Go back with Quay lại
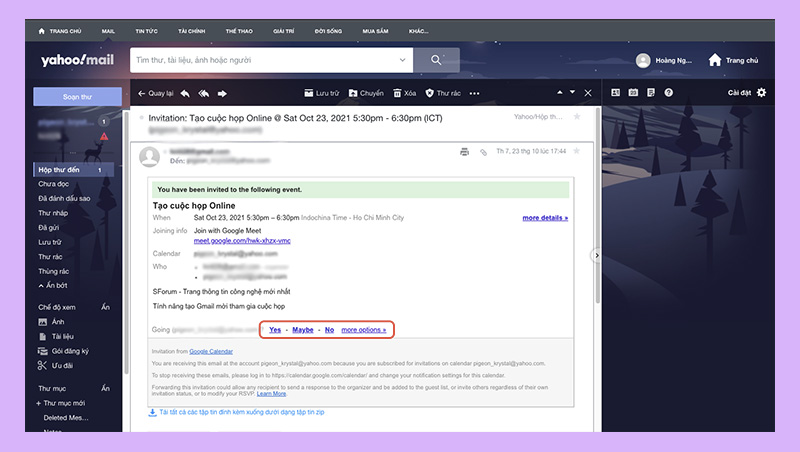The image size is (800, 452). [x=156, y=93]
